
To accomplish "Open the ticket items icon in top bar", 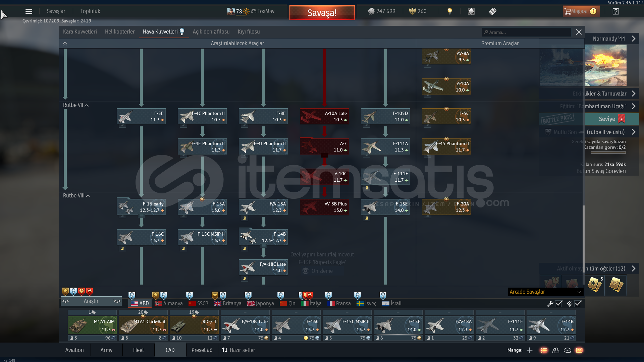I will [493, 11].
